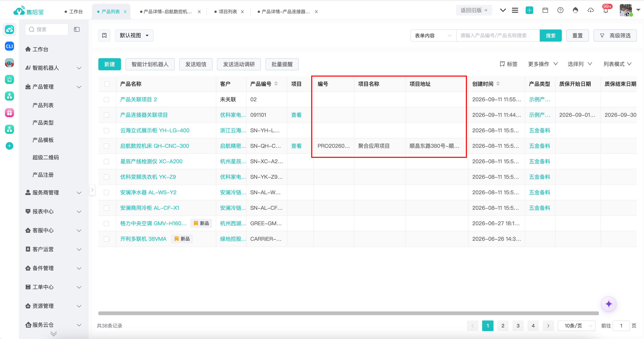644x339 pixels.
Task: Open the 表单内容 search type dropdown
Action: point(434,36)
